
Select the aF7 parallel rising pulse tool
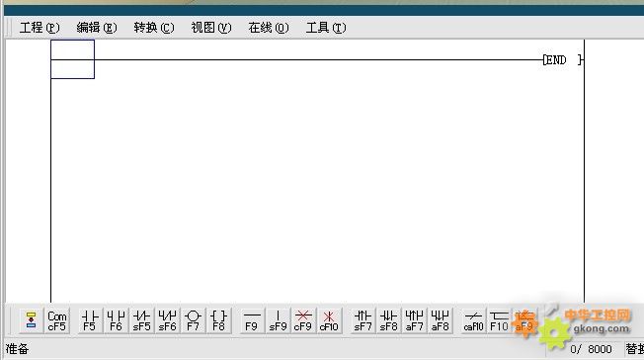[x=414, y=320]
